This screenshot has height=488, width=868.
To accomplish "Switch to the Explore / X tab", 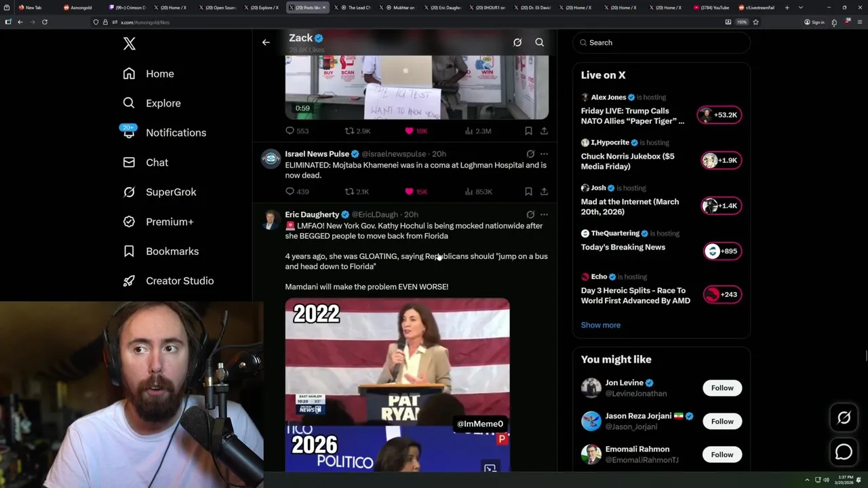I will pos(262,7).
